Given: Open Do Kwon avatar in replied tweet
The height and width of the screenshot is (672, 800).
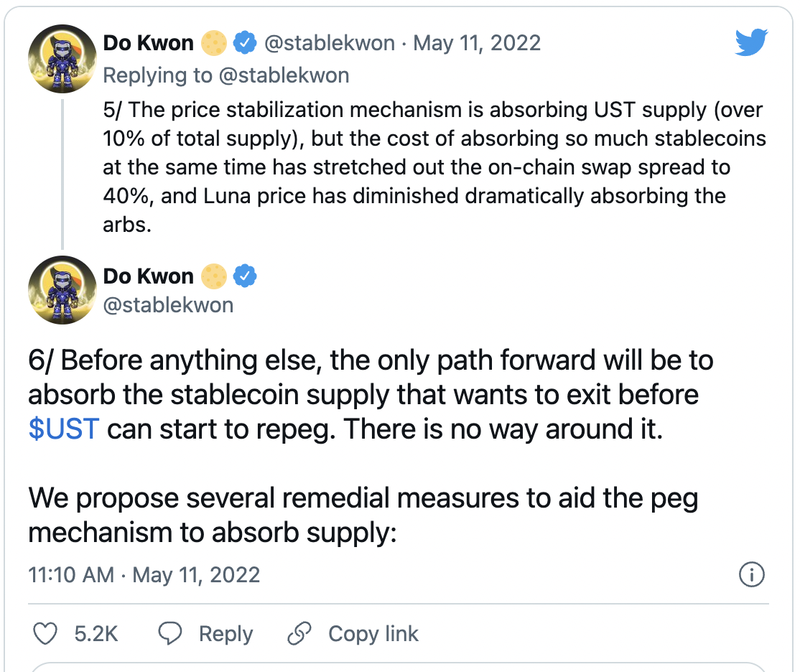Looking at the screenshot, I should tap(62, 59).
